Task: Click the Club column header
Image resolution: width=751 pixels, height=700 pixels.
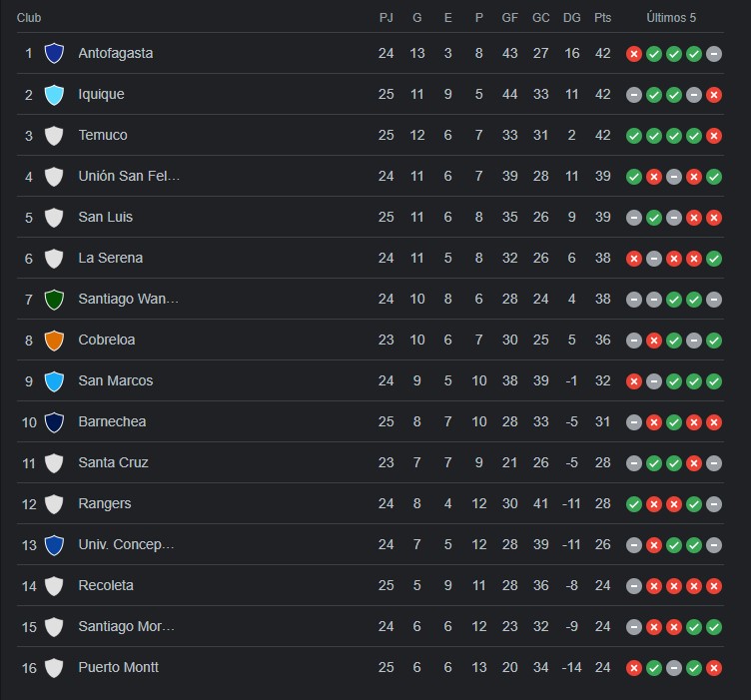Action: coord(29,18)
